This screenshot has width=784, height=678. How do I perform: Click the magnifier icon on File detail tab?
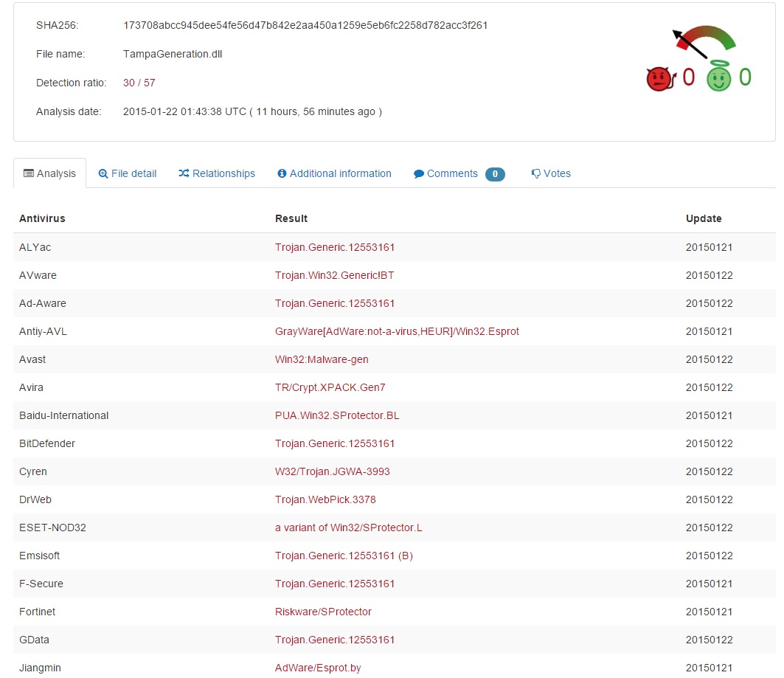(103, 173)
